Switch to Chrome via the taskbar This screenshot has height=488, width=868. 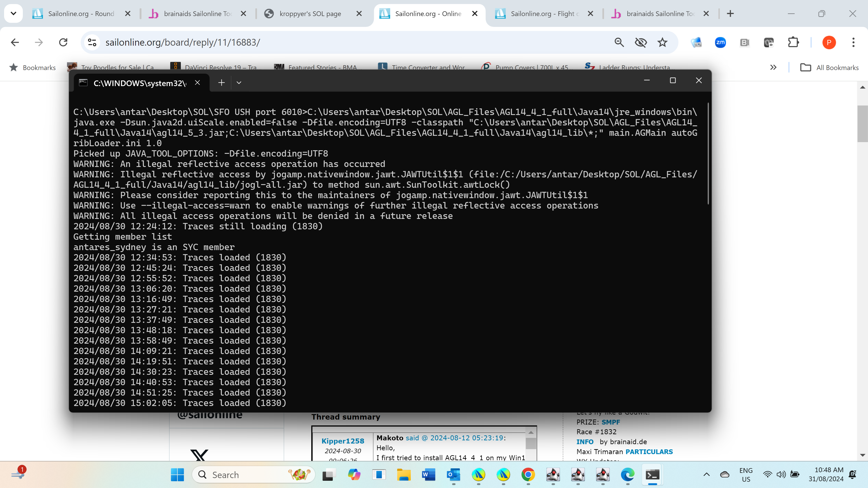click(x=528, y=475)
